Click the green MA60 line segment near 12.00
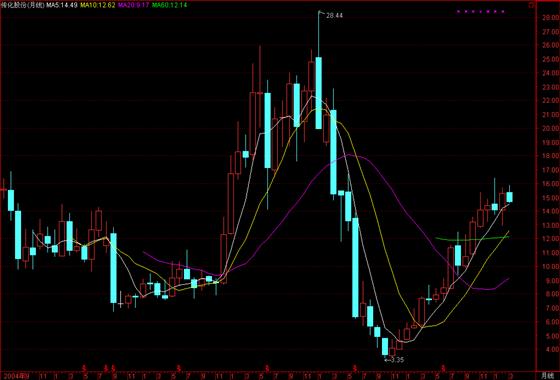 [x=472, y=239]
